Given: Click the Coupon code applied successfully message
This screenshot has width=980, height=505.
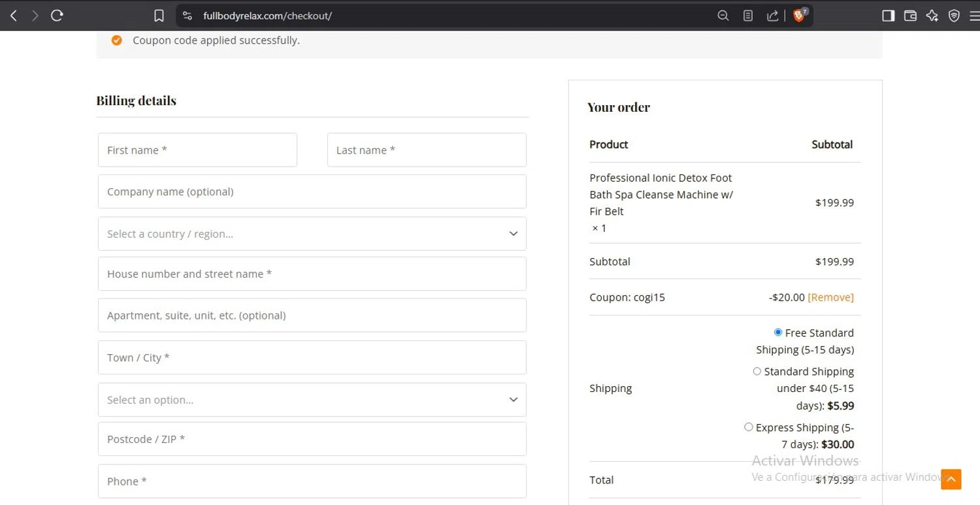Looking at the screenshot, I should point(216,41).
